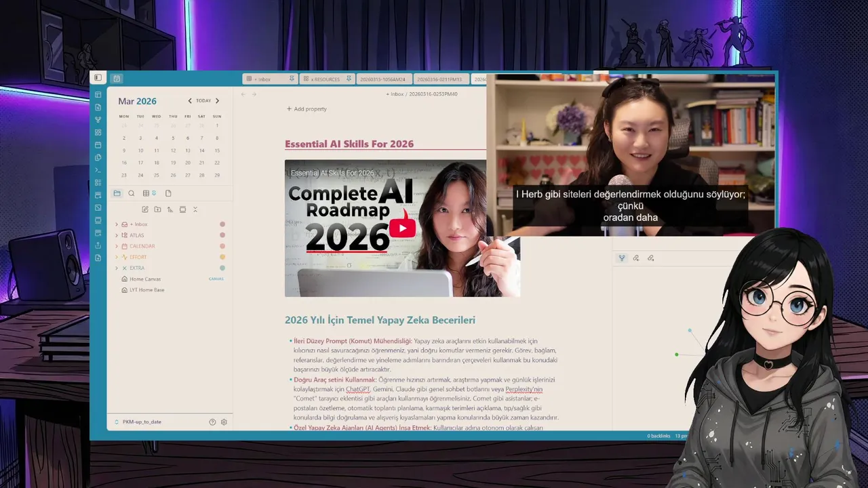The height and width of the screenshot is (488, 868).
Task: Switch to the + Inbox tab
Action: pyautogui.click(x=269, y=79)
